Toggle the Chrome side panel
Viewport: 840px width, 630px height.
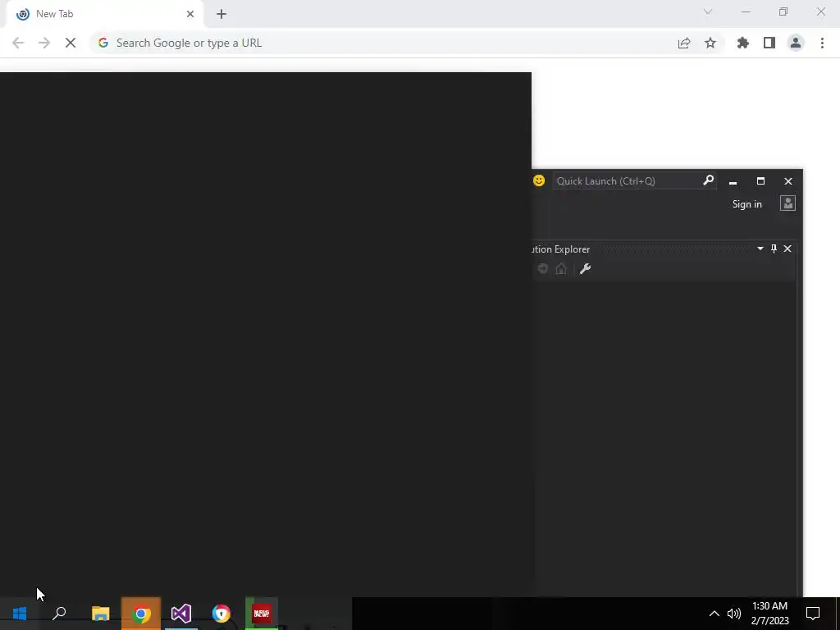pyautogui.click(x=769, y=43)
